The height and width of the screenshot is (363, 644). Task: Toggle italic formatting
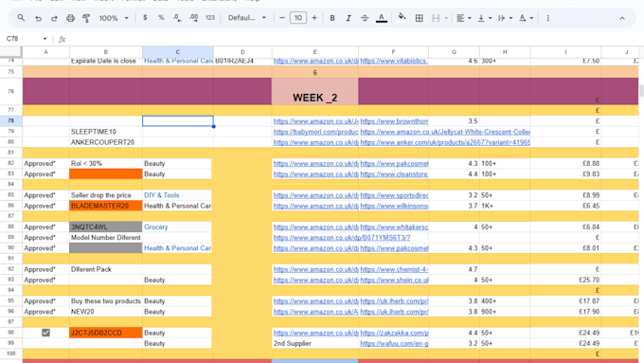coord(349,18)
